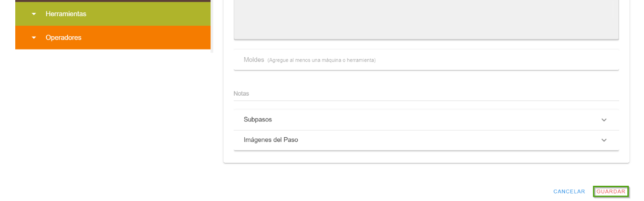Image resolution: width=644 pixels, height=201 pixels.
Task: Click the 'Agregue al menos una máquina' hint
Action: pyautogui.click(x=321, y=60)
